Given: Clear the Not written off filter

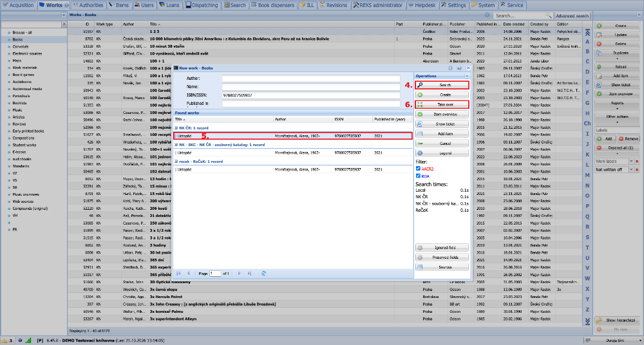Looking at the screenshot, I should [x=637, y=170].
